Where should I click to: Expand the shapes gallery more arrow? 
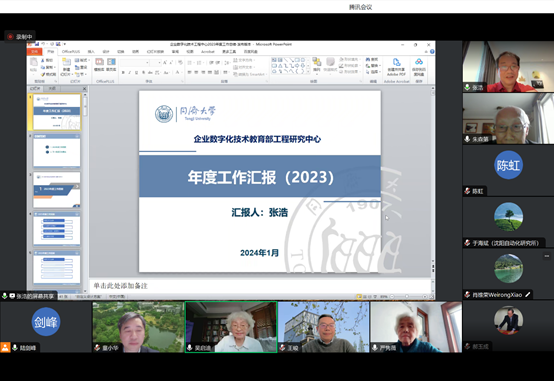point(308,71)
